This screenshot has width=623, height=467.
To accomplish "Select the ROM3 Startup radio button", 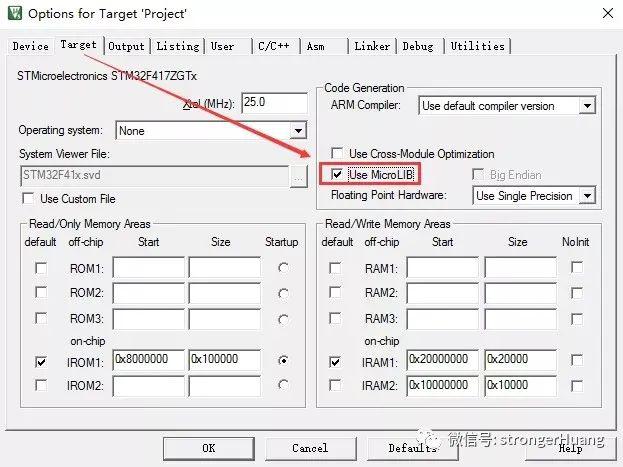I will pos(283,320).
